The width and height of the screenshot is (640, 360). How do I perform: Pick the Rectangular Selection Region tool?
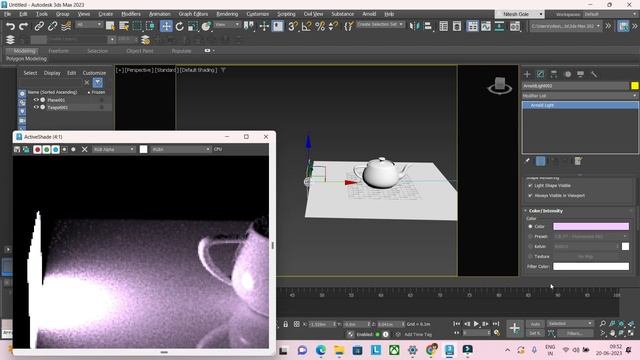tap(137, 26)
